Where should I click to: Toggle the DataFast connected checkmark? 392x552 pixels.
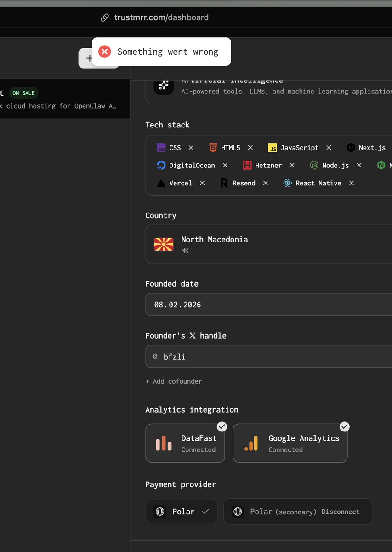pyautogui.click(x=222, y=427)
